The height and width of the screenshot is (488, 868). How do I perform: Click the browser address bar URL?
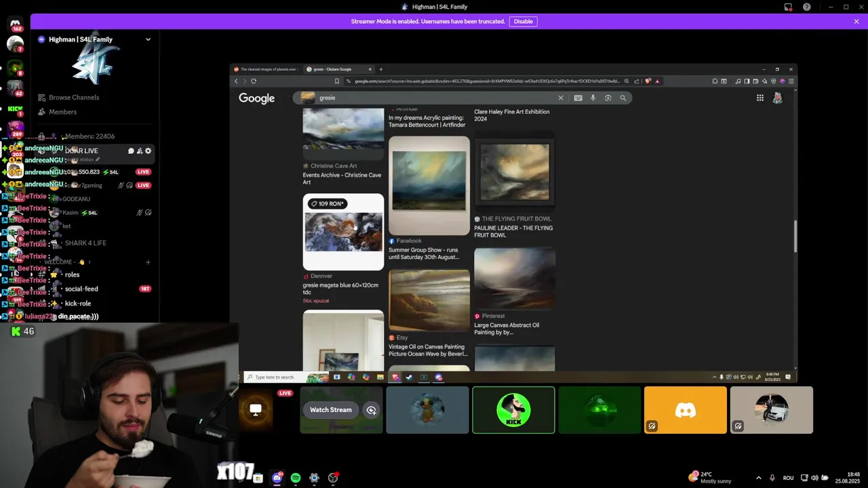click(x=487, y=81)
